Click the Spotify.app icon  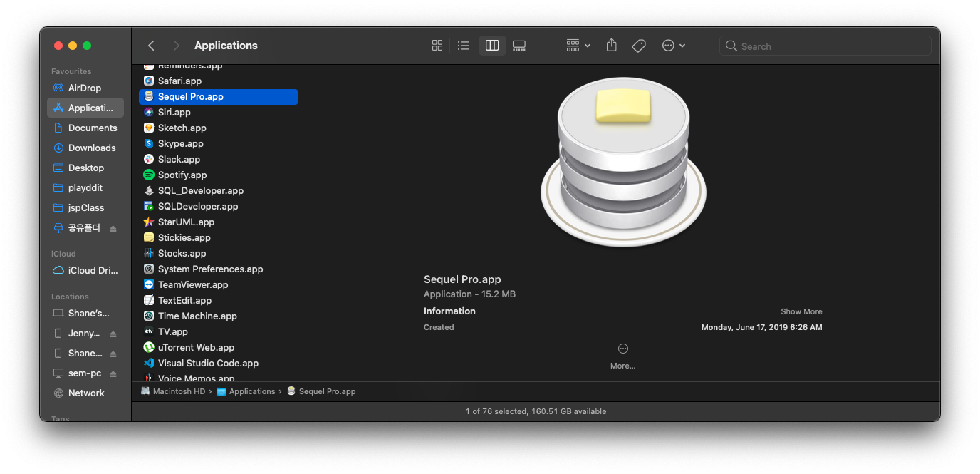pyautogui.click(x=149, y=175)
